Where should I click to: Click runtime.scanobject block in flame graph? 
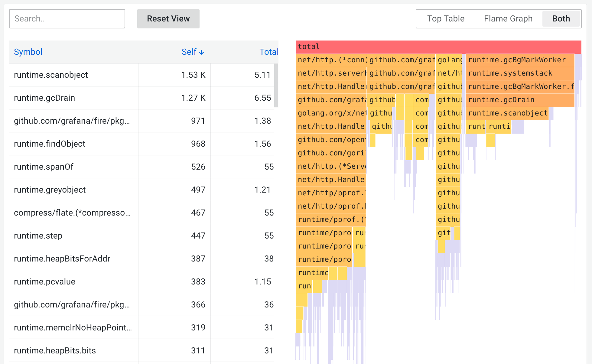click(507, 113)
